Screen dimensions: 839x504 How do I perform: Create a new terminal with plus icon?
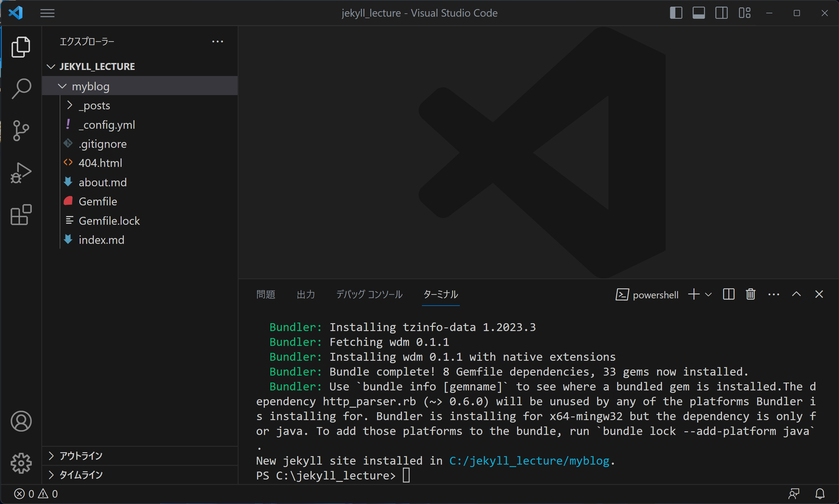[x=694, y=294]
